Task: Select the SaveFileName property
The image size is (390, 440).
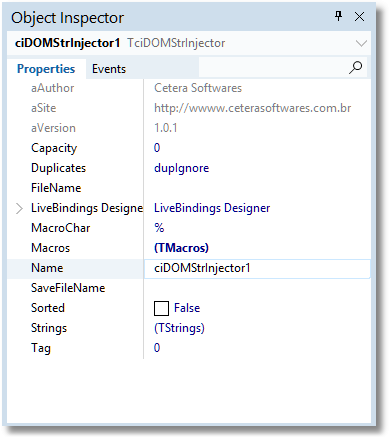Action: point(68,288)
